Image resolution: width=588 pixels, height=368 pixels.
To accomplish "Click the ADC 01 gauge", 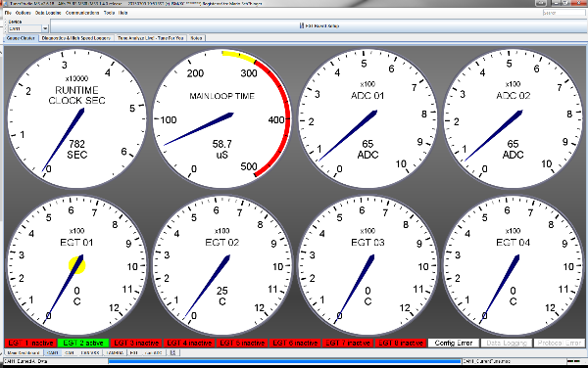I will pos(367,118).
